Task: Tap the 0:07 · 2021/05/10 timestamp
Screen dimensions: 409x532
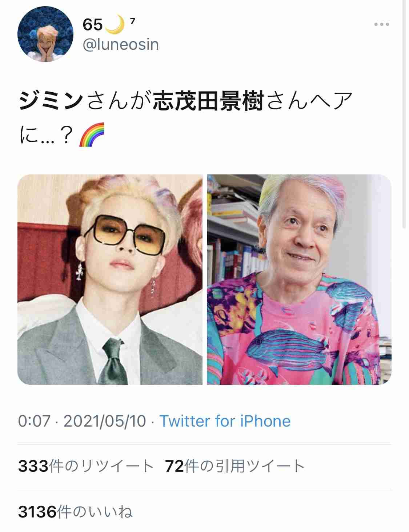Action: 82,421
